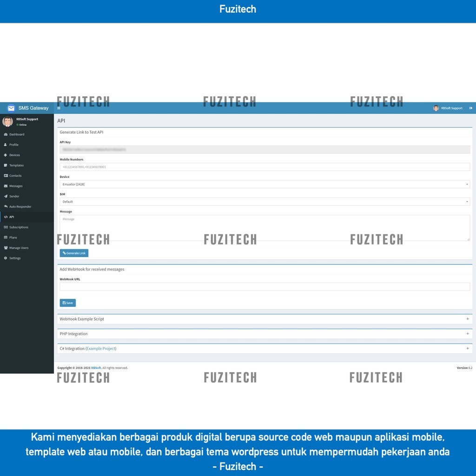
Task: Open Settings in sidebar
Action: pos(27,258)
